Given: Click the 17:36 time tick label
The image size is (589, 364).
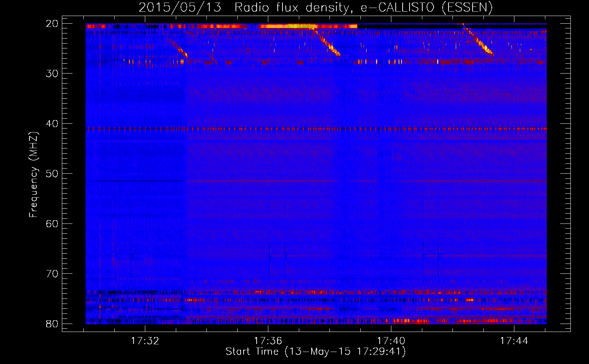Looking at the screenshot, I should pyautogui.click(x=268, y=341).
